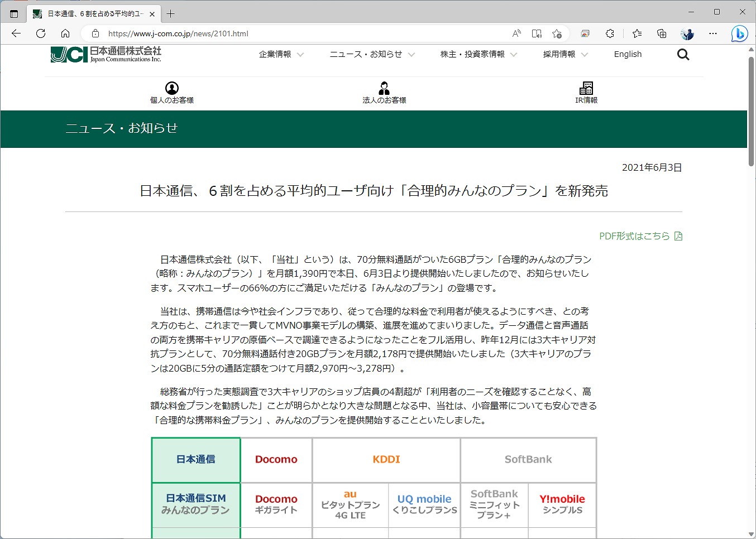756x539 pixels.
Task: Click the 法人のお客様 business person icon
Action: [x=384, y=88]
